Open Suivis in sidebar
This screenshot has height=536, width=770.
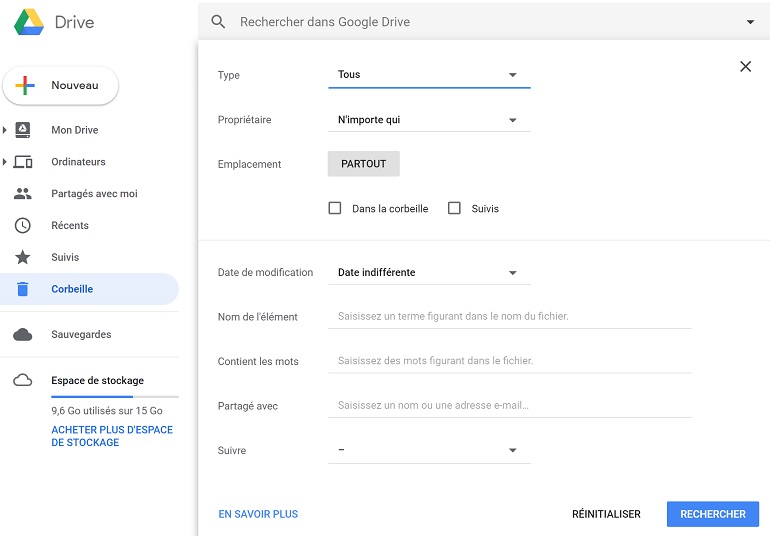pyautogui.click(x=65, y=257)
